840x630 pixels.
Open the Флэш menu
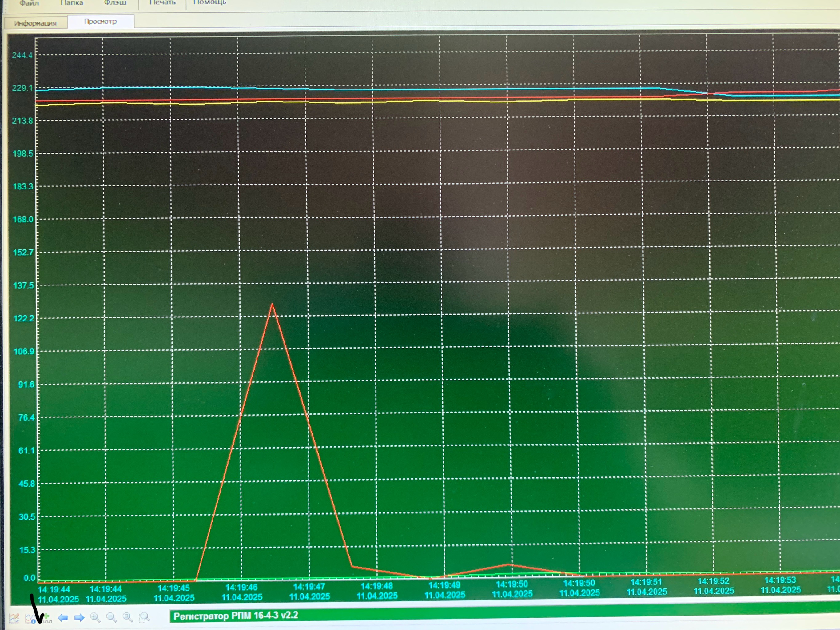(x=115, y=3)
